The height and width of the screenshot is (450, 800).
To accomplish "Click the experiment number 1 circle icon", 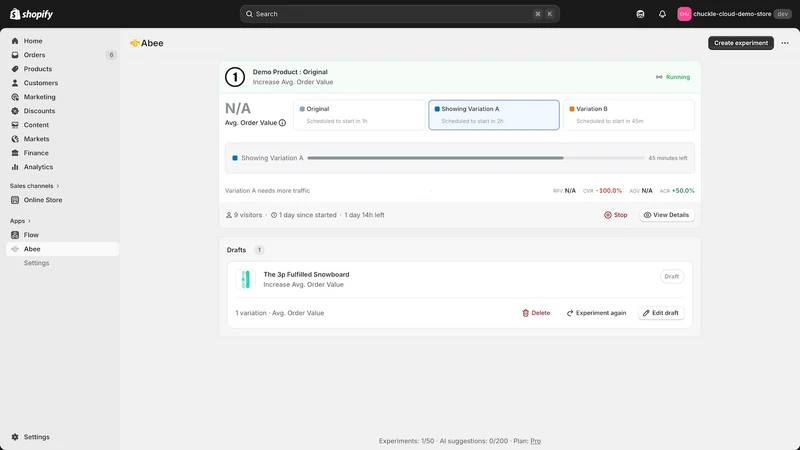I will [x=235, y=77].
